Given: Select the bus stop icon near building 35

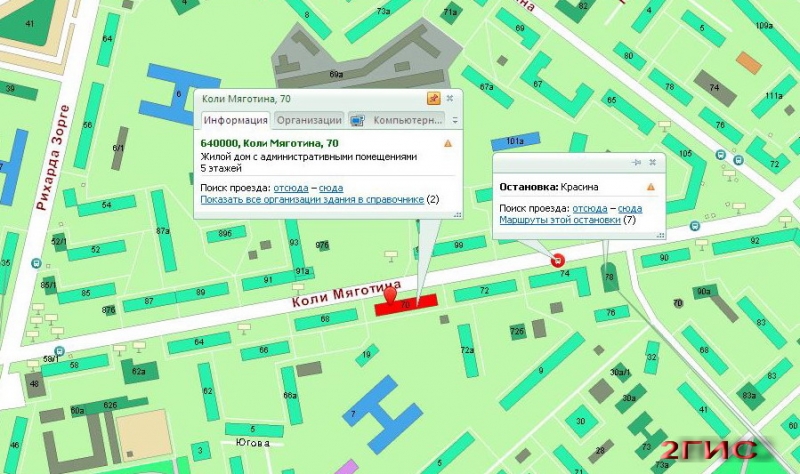Looking at the screenshot, I should 36,263.
